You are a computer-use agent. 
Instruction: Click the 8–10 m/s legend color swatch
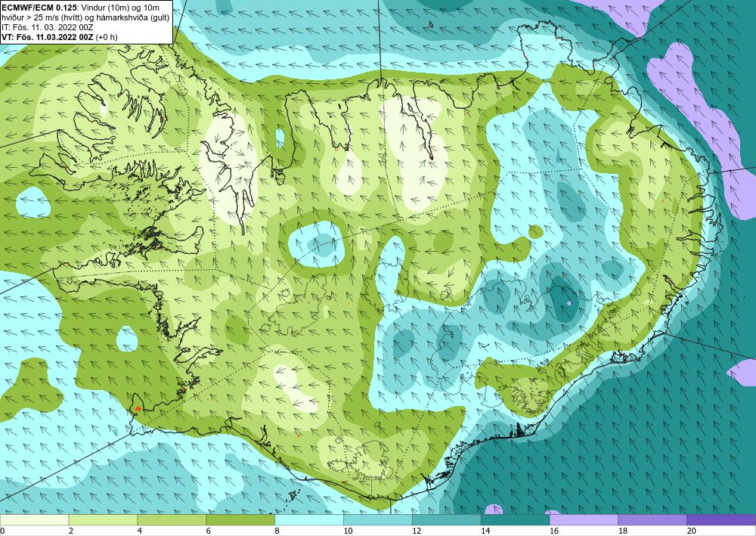pos(309,520)
